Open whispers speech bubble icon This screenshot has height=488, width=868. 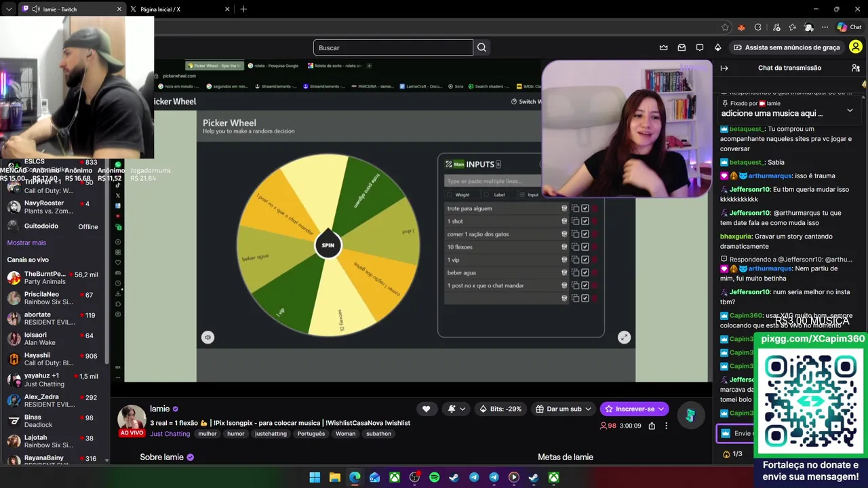pos(700,47)
